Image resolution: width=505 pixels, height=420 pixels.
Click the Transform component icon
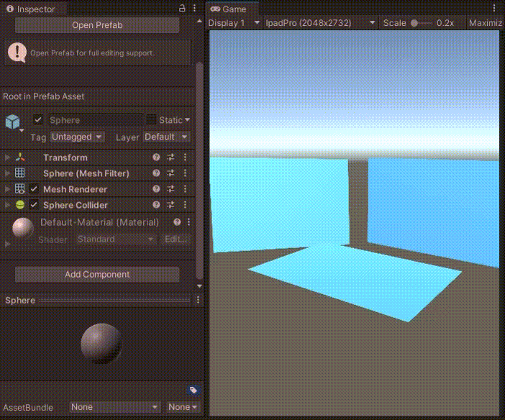20,157
